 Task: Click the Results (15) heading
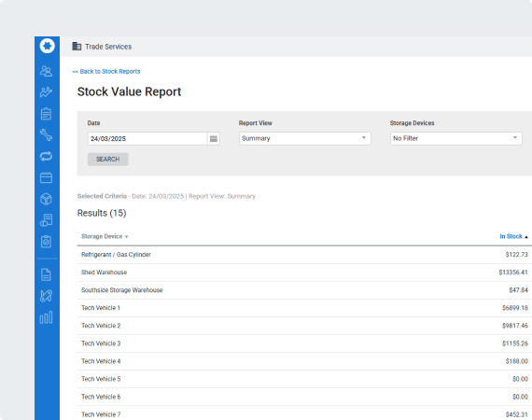(x=102, y=213)
